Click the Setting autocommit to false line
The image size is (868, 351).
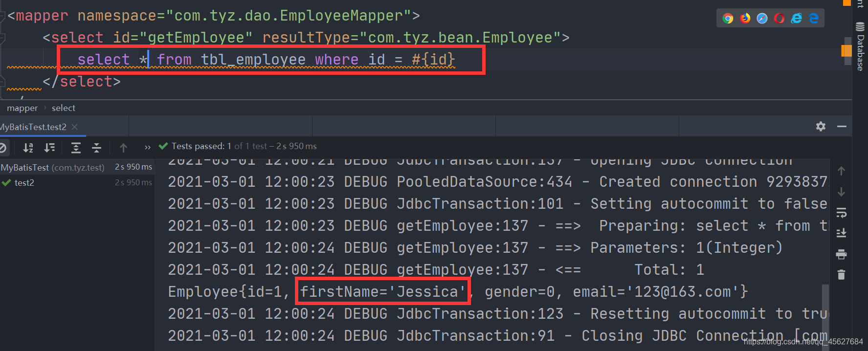498,204
